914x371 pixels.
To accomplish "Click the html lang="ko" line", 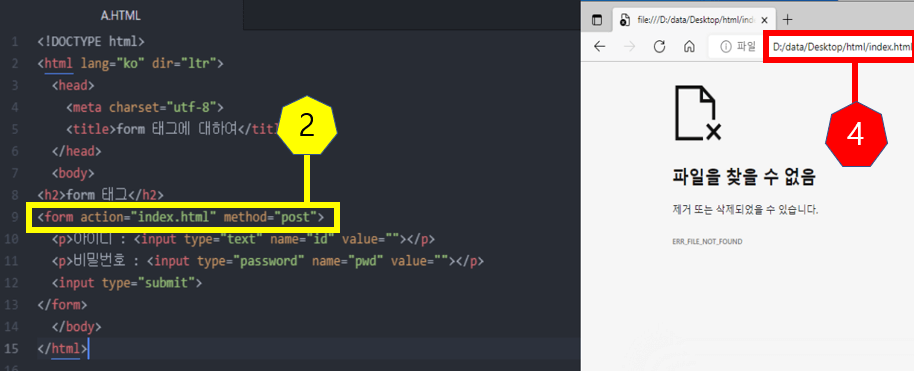I will point(130,64).
